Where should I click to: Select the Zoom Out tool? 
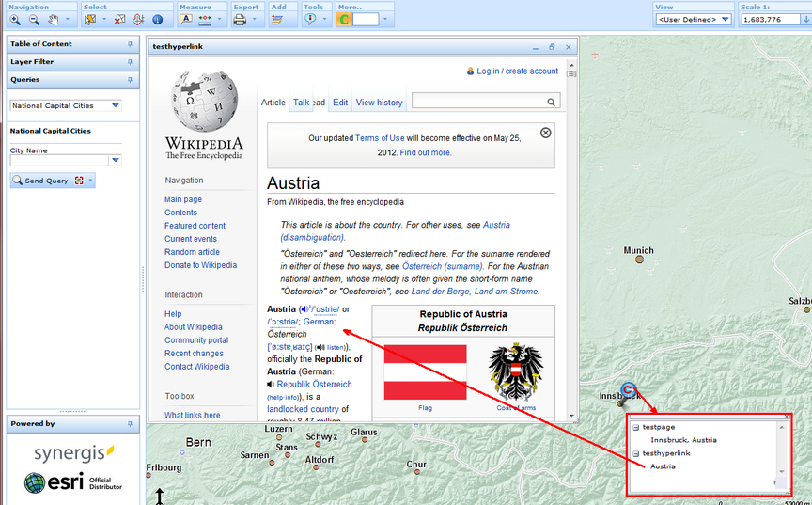[34, 19]
